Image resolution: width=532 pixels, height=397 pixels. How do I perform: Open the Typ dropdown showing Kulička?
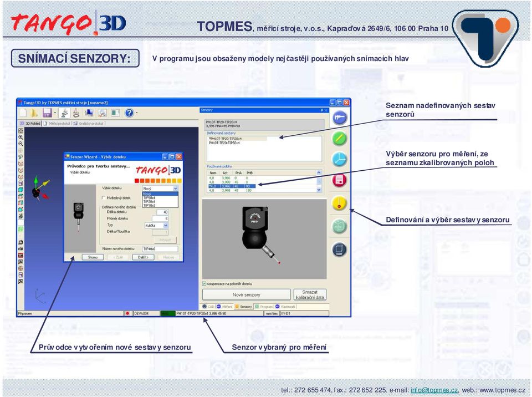156,225
